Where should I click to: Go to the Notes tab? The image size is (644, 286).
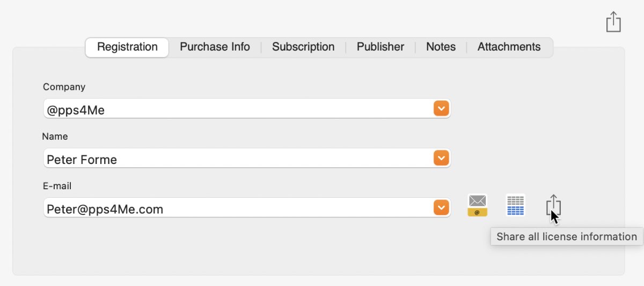(441, 47)
